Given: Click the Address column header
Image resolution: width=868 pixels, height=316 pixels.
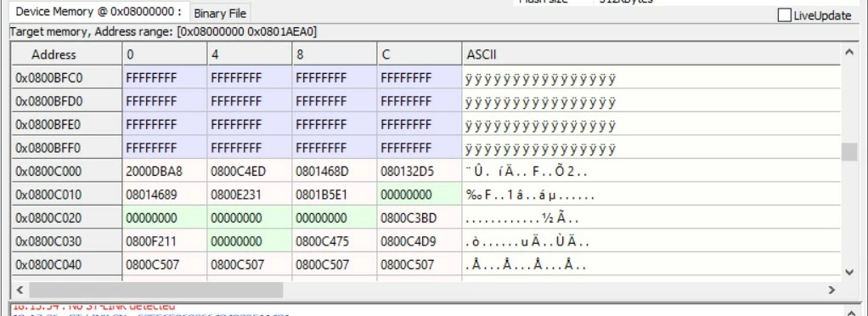Looking at the screenshot, I should click(x=66, y=54).
